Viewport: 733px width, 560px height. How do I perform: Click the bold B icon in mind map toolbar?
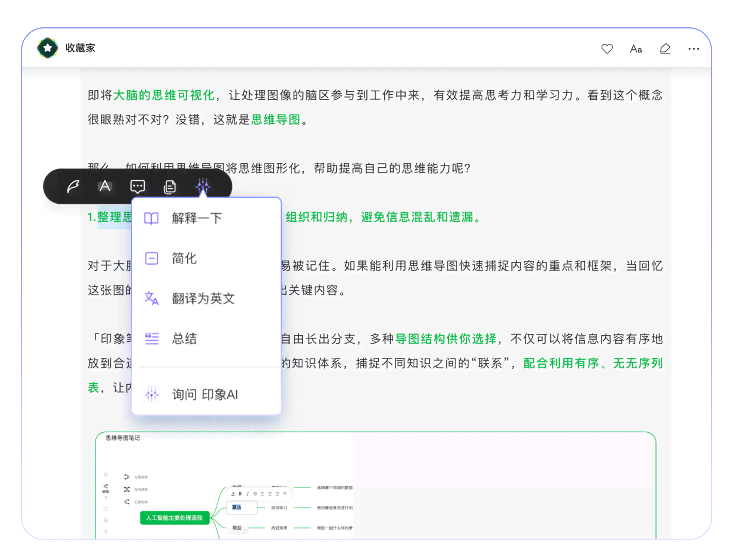pyautogui.click(x=240, y=494)
